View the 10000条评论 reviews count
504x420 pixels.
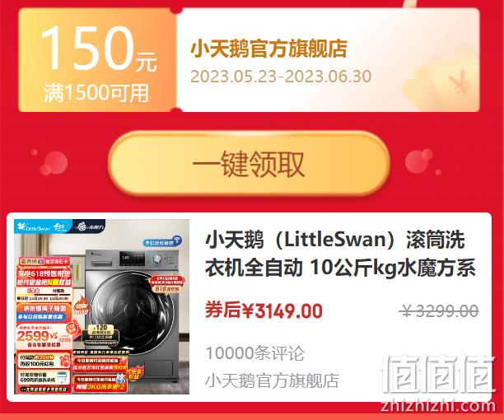click(254, 353)
